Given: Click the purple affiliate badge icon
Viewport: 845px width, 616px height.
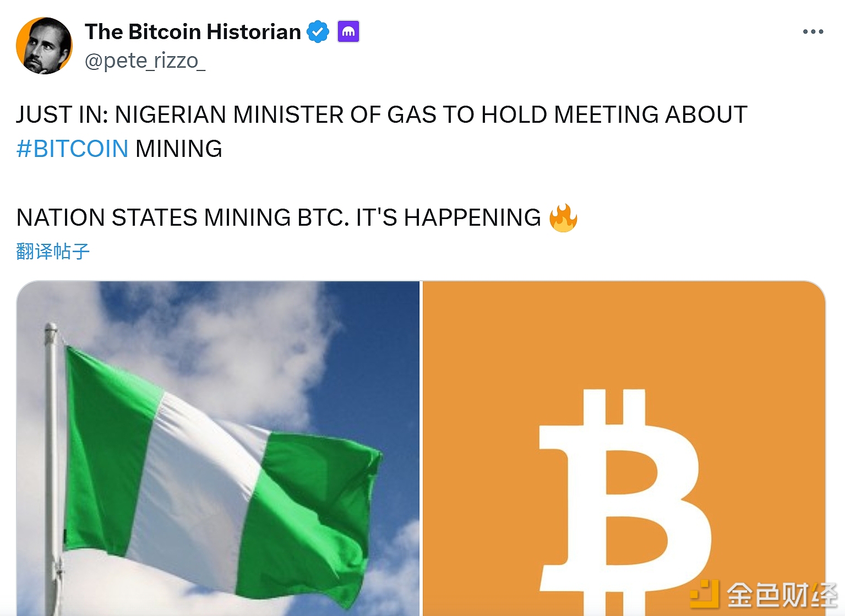Looking at the screenshot, I should tap(348, 32).
